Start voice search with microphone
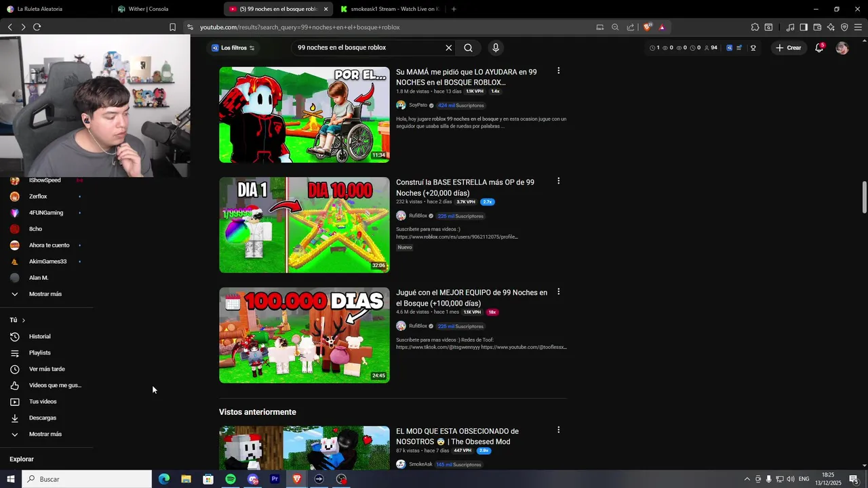This screenshot has height=488, width=868. [496, 47]
